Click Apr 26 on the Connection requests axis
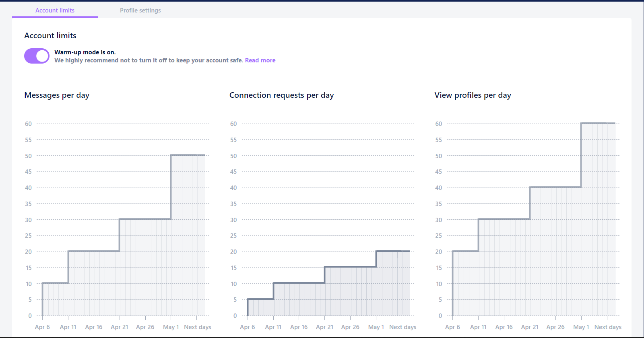This screenshot has height=338, width=644. 350,327
